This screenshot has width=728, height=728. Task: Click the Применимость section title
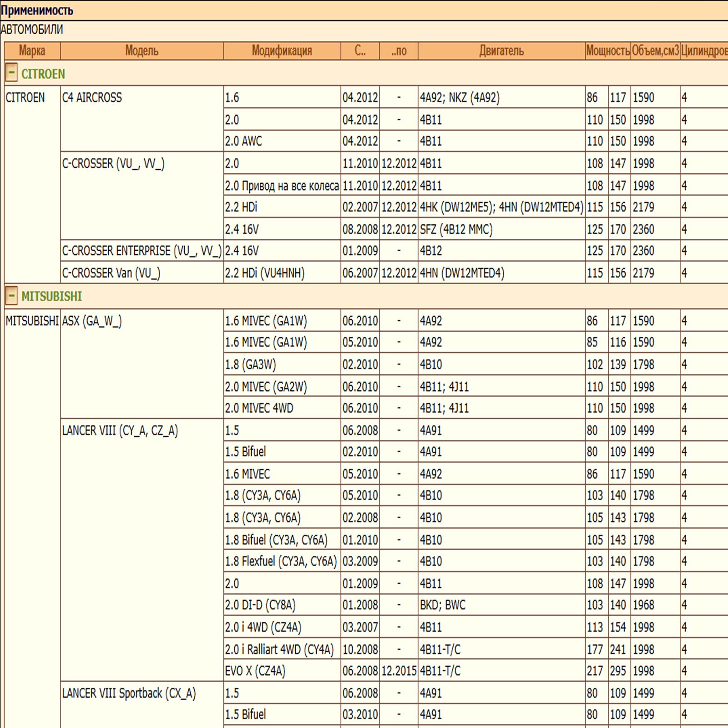click(x=37, y=10)
